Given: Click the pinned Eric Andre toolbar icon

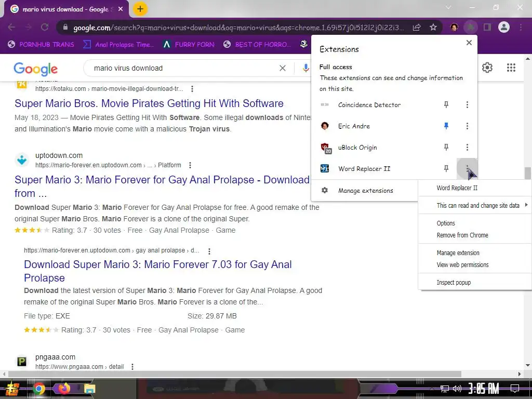Looking at the screenshot, I should (x=454, y=27).
